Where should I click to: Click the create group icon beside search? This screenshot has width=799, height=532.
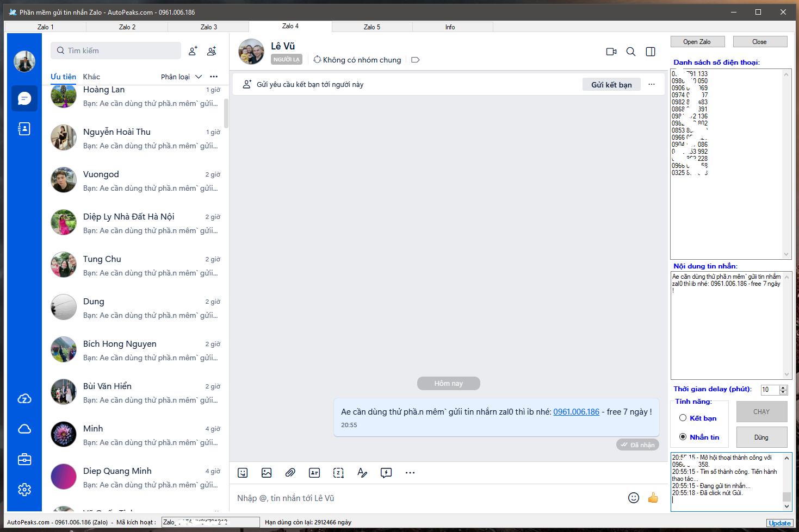tap(212, 51)
